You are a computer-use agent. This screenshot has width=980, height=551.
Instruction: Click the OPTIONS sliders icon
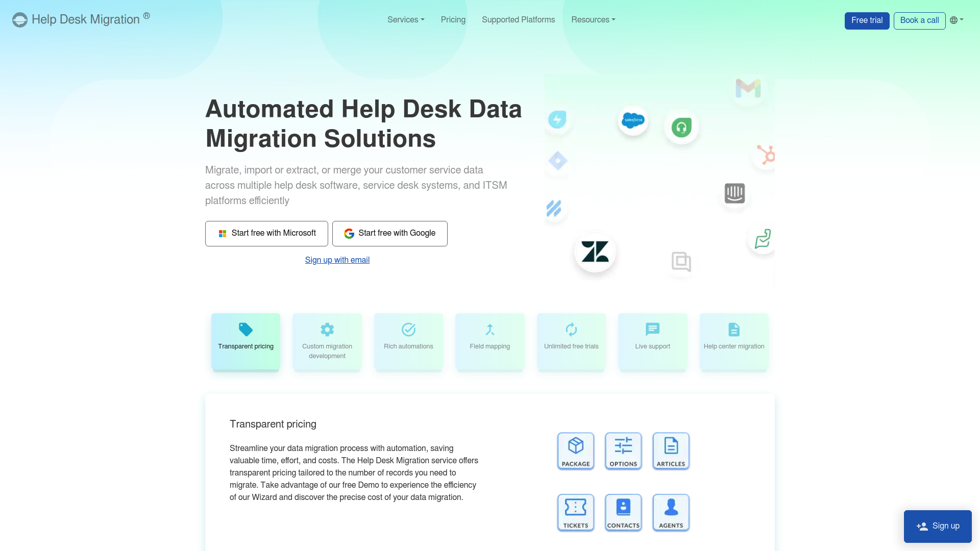click(x=623, y=451)
